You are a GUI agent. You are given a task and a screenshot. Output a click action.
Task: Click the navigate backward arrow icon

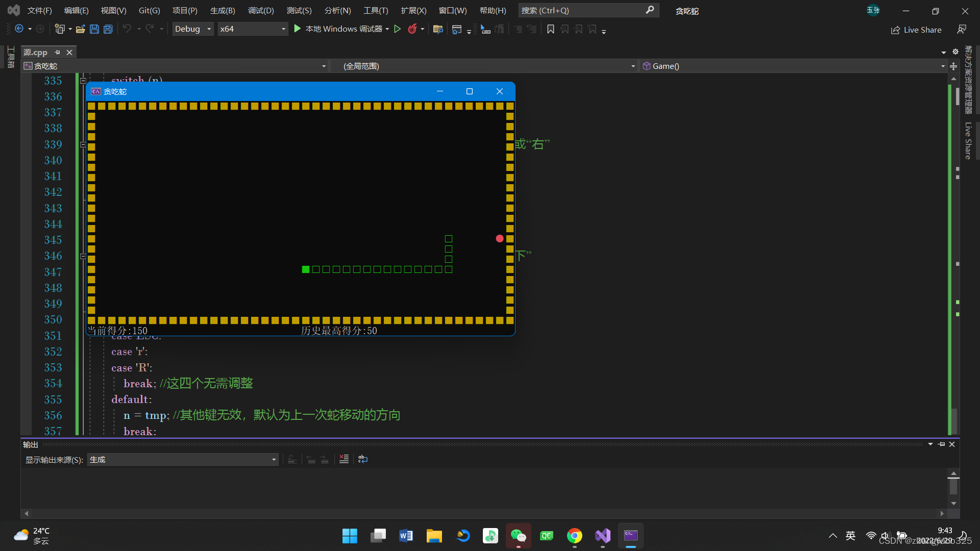point(19,29)
